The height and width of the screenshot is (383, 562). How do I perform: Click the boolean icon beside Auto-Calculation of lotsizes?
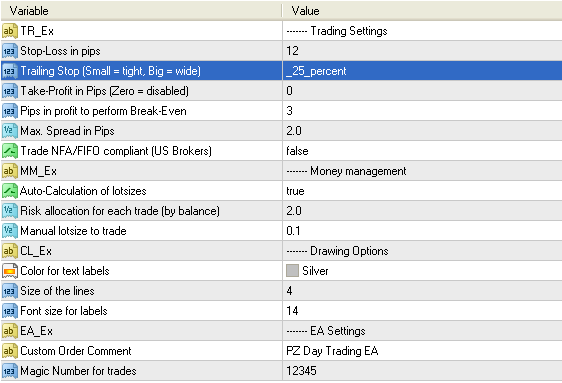pyautogui.click(x=10, y=191)
